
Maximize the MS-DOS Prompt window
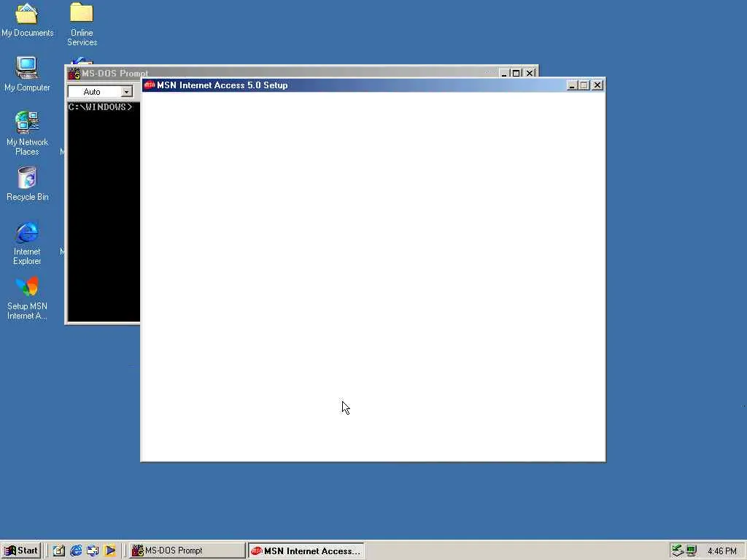[x=516, y=74]
